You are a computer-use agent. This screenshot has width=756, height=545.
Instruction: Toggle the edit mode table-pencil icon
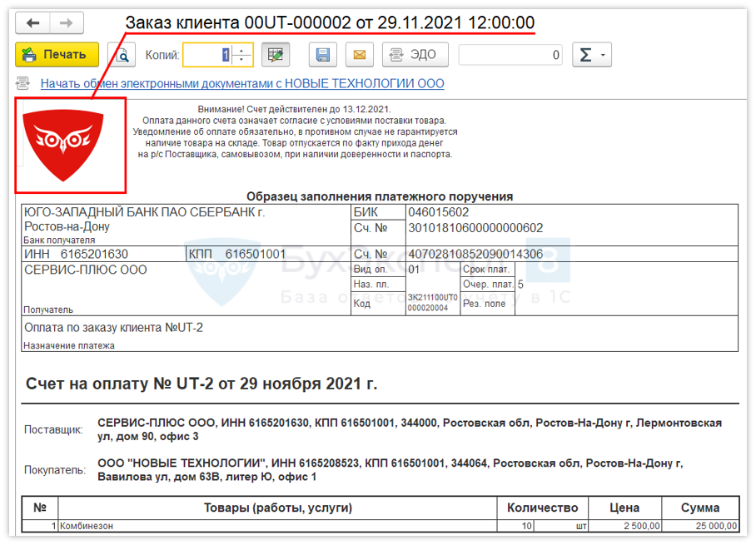click(x=276, y=54)
